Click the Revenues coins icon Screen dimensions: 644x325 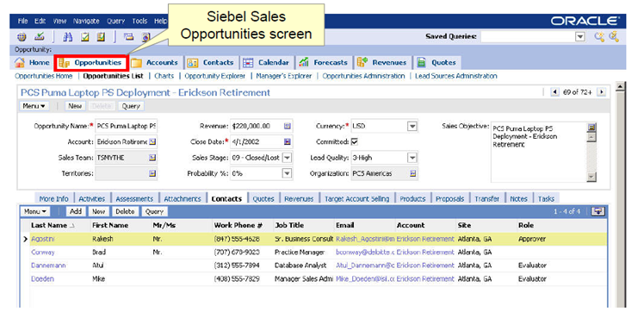click(362, 63)
